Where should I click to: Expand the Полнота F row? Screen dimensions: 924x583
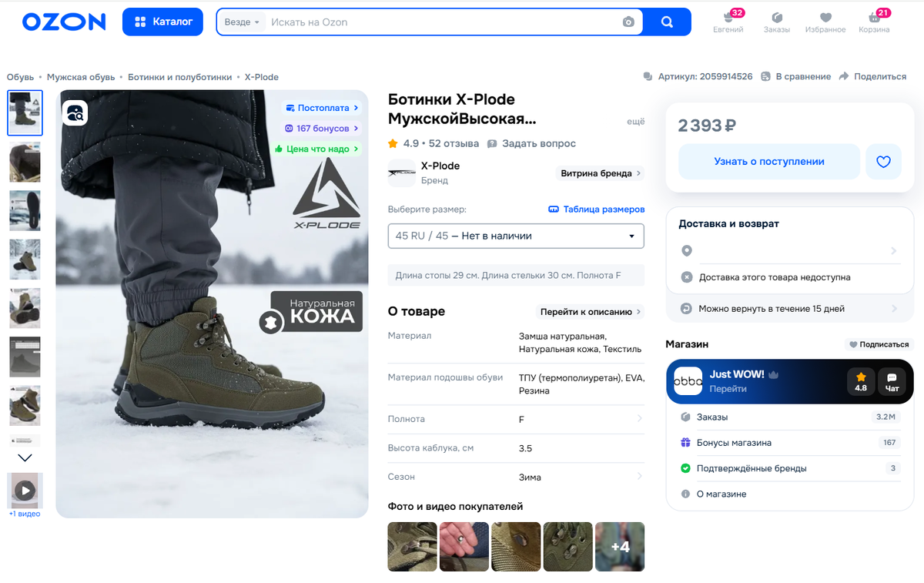click(516, 419)
